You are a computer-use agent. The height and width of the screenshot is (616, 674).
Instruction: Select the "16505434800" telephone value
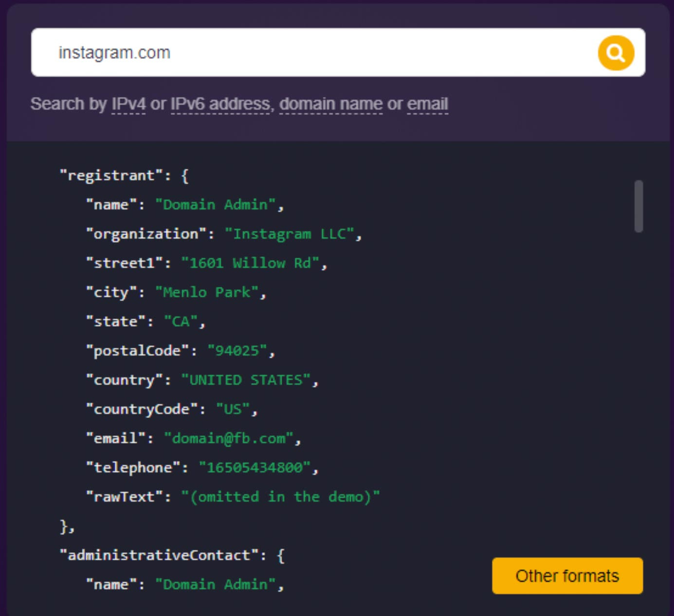pos(255,467)
